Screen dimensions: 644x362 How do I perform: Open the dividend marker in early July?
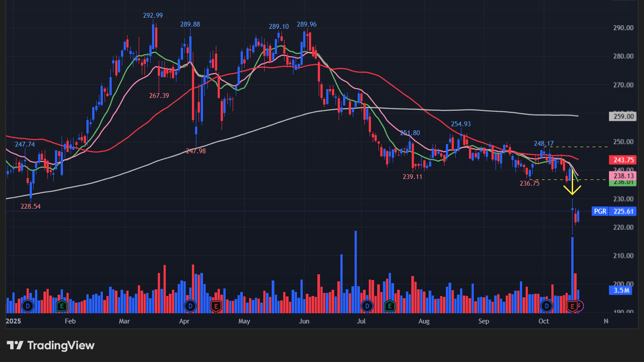tap(367, 306)
